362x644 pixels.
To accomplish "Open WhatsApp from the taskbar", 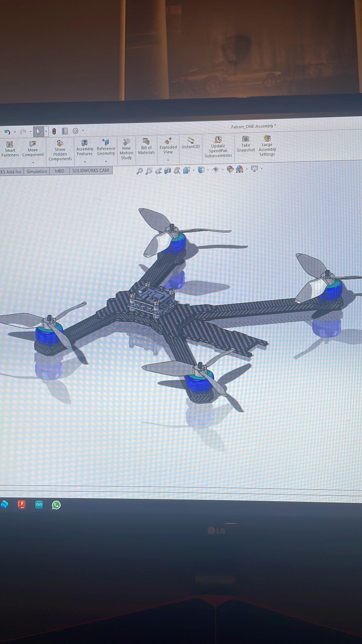I will [56, 505].
